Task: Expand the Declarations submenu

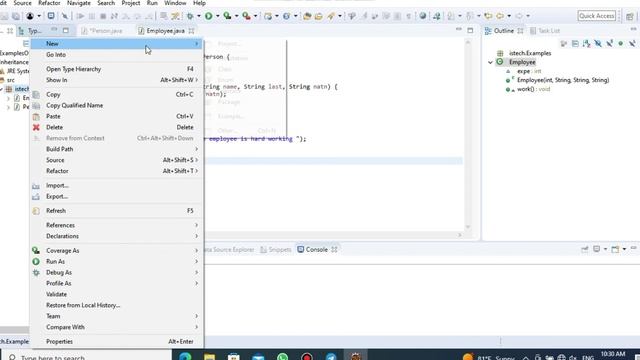Action: (x=118, y=236)
